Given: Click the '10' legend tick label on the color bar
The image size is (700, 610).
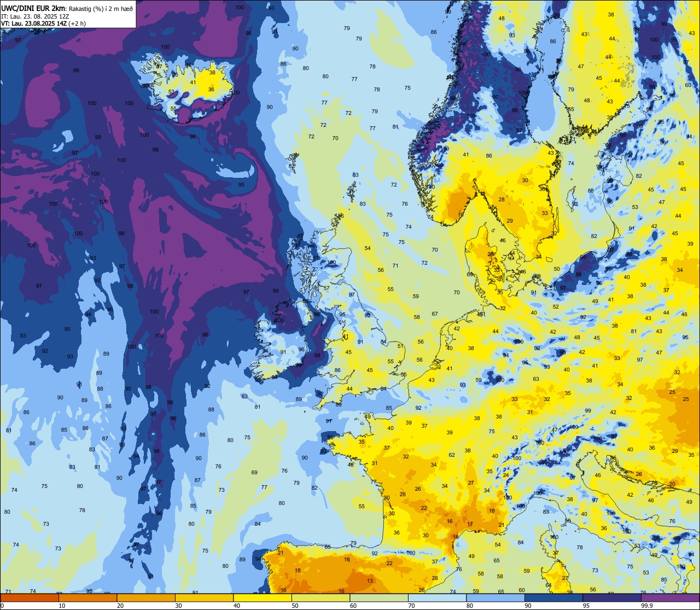Looking at the screenshot, I should (x=62, y=606).
